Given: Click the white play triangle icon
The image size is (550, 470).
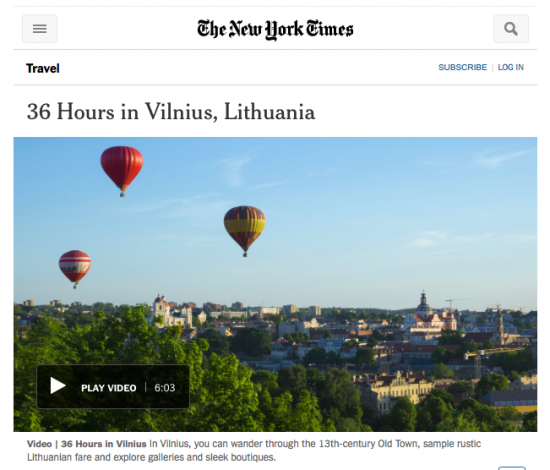Looking at the screenshot, I should click(x=58, y=385).
